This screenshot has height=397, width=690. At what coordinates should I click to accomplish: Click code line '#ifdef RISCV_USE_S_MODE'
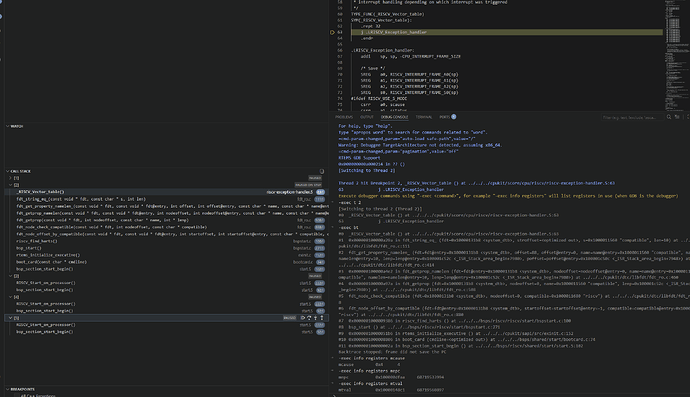pos(379,99)
